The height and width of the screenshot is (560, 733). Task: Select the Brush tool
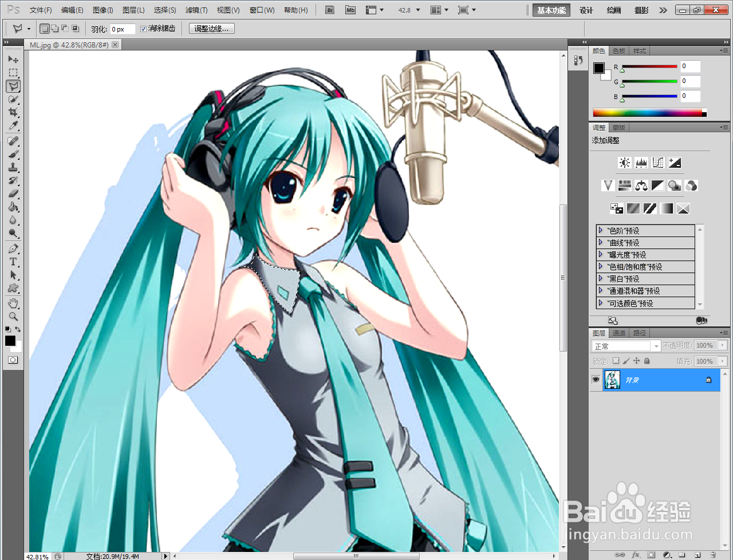[x=13, y=154]
